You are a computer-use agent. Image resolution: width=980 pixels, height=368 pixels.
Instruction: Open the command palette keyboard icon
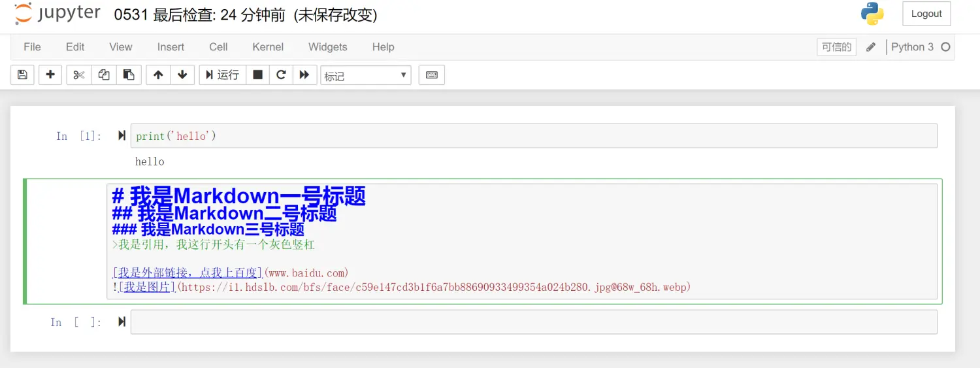(432, 75)
